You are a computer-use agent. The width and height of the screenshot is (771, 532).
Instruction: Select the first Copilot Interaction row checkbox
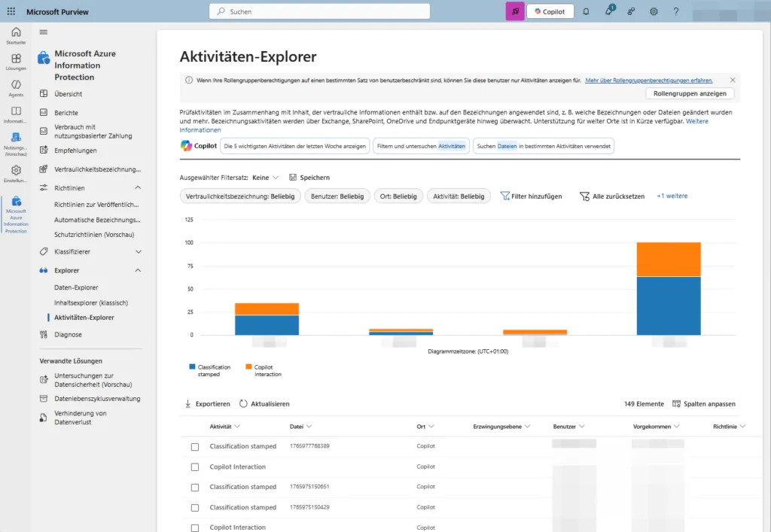pos(195,467)
